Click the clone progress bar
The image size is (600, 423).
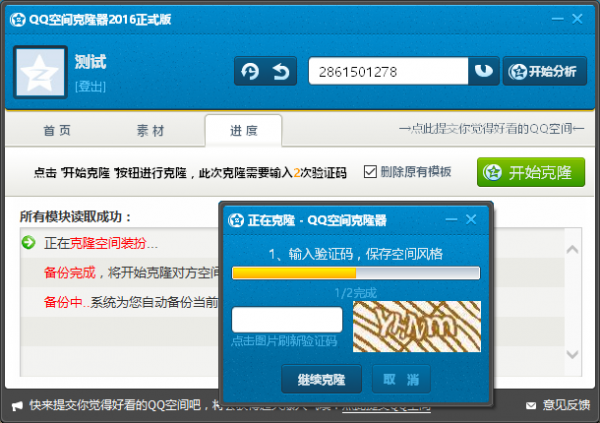(356, 273)
